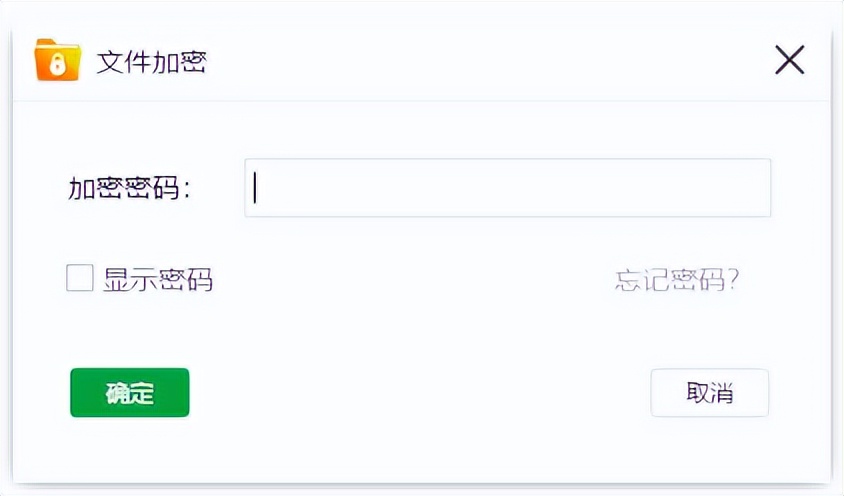Place the cursor in the encryption password box
Screen dimensions: 844x496
point(508,188)
